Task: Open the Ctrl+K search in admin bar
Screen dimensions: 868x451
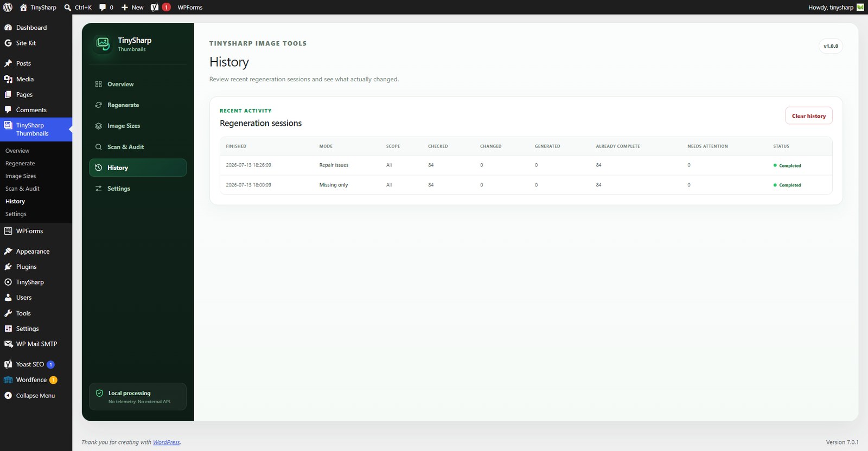Action: (x=78, y=7)
